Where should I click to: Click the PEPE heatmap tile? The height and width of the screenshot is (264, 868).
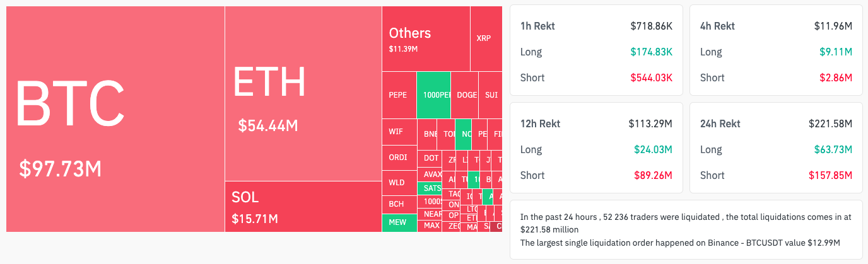399,95
